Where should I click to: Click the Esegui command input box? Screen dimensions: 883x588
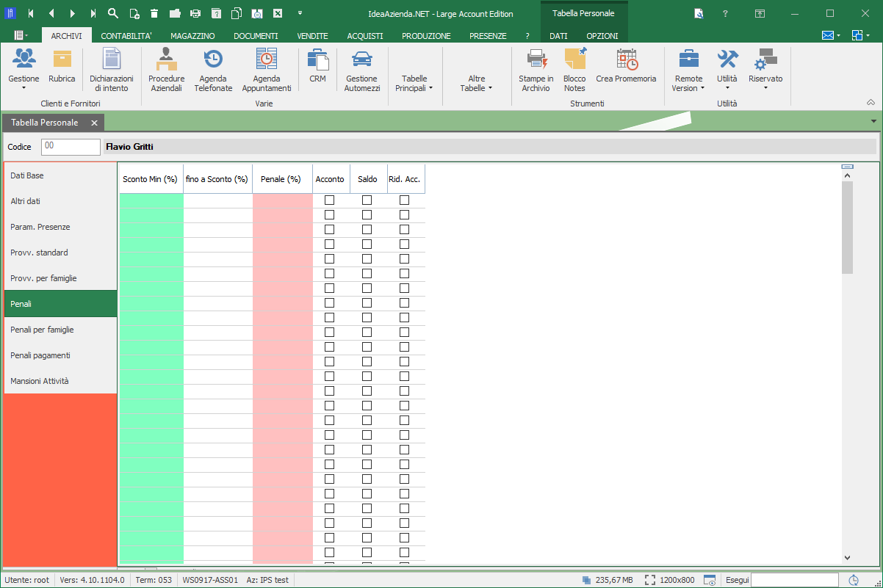[794, 580]
